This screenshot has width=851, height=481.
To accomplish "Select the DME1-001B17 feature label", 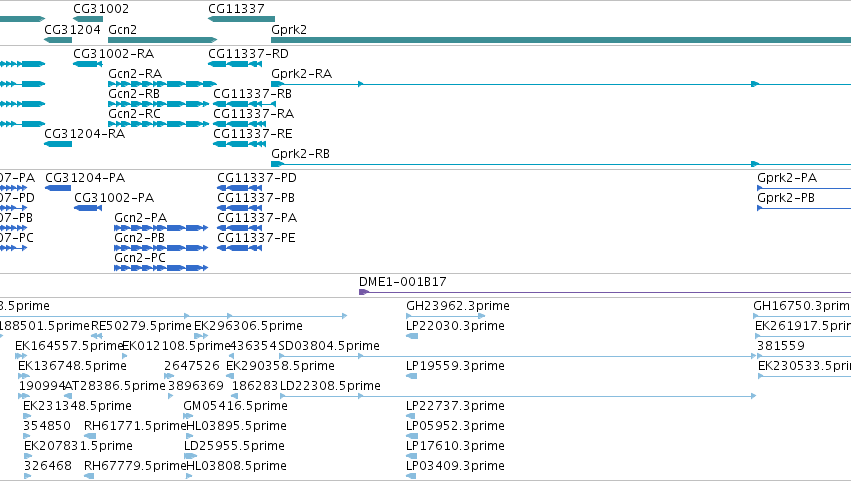I will click(x=403, y=282).
